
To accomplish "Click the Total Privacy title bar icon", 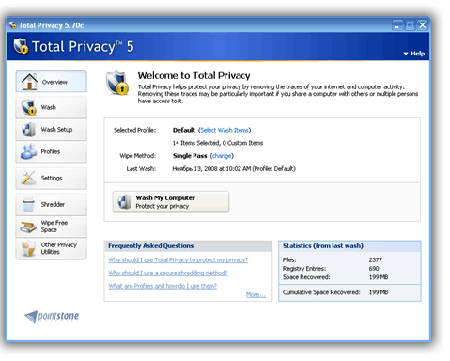I will (13, 25).
